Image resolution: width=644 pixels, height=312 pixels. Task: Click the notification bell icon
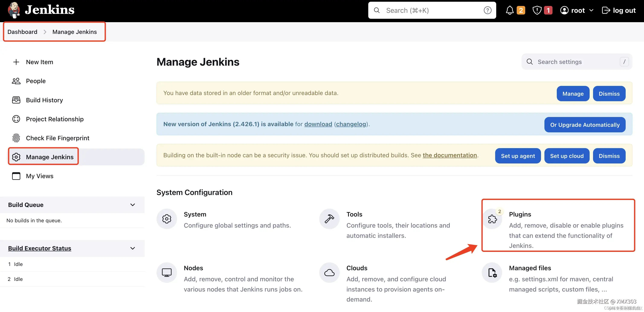click(509, 10)
